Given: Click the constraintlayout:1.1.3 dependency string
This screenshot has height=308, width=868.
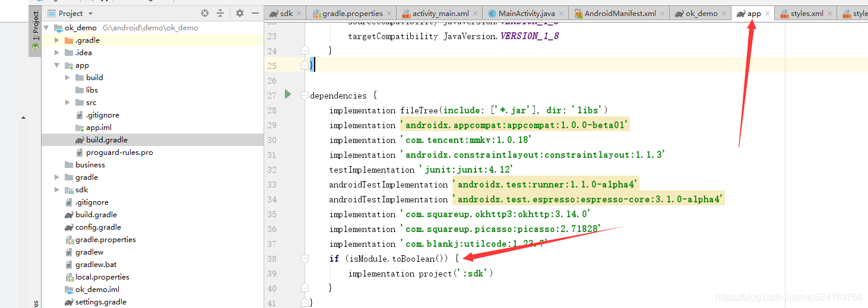Looking at the screenshot, I should (533, 155).
